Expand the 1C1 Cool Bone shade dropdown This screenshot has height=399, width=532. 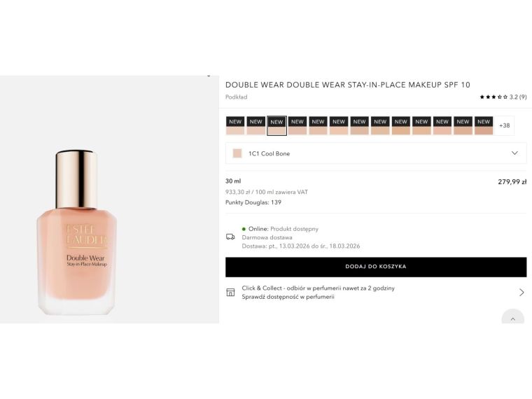coord(376,153)
